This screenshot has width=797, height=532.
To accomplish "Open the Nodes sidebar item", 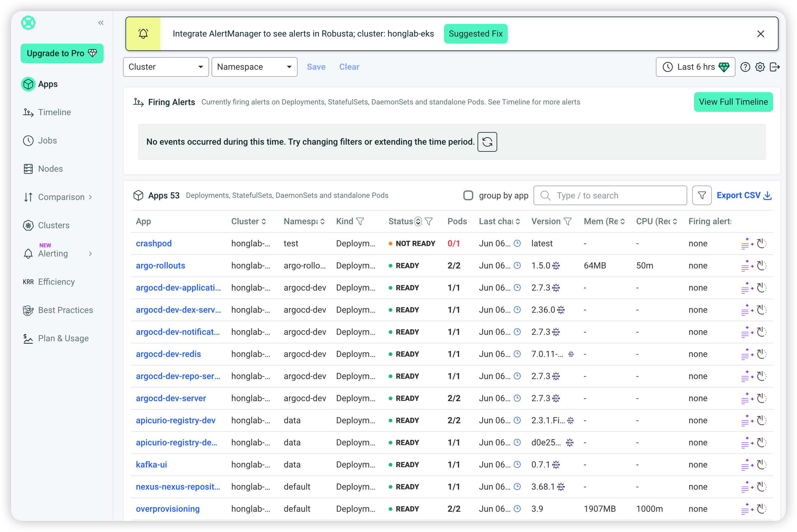I will tap(50, 169).
